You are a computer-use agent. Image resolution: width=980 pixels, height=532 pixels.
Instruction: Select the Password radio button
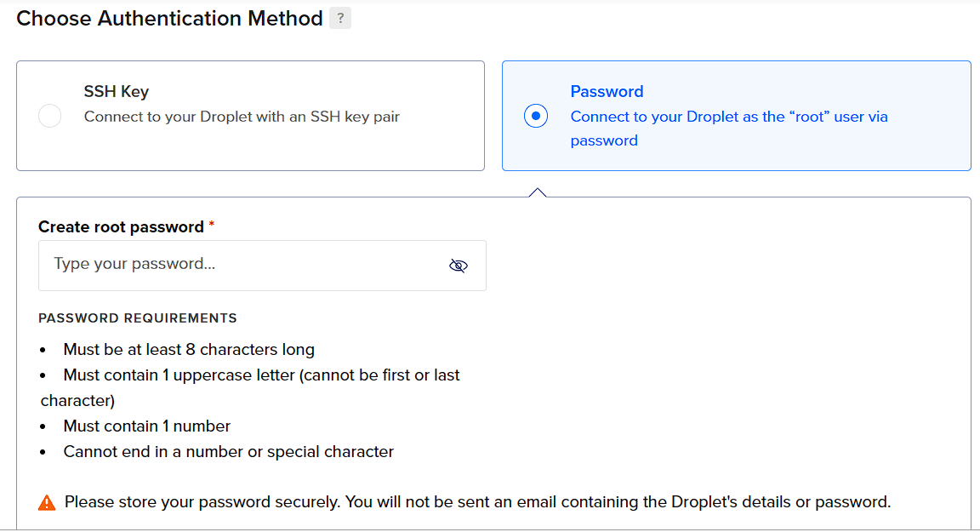536,116
